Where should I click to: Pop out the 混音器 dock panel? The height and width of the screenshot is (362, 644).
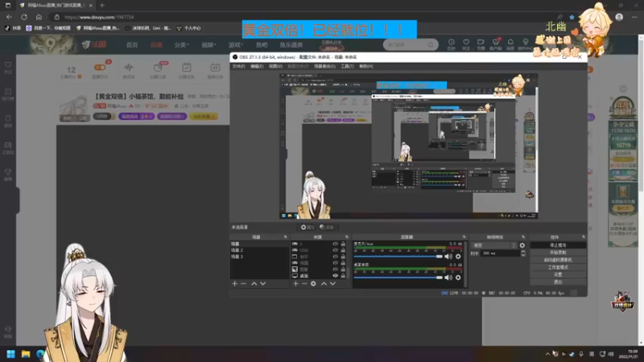[464, 237]
